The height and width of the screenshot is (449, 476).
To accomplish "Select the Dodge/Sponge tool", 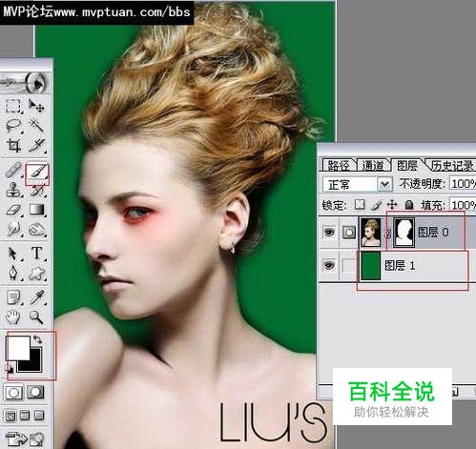I will [x=36, y=229].
